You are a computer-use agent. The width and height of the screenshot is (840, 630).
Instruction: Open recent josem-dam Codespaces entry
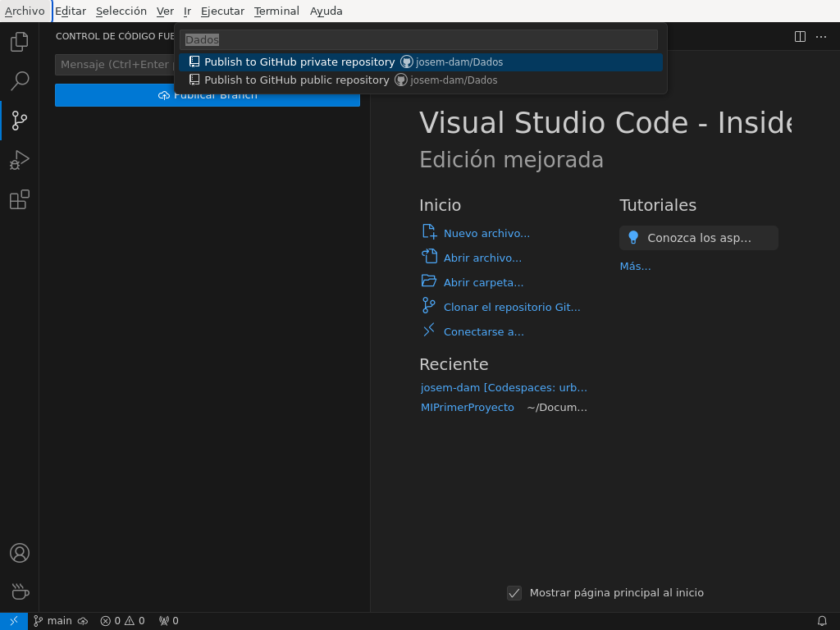point(504,388)
